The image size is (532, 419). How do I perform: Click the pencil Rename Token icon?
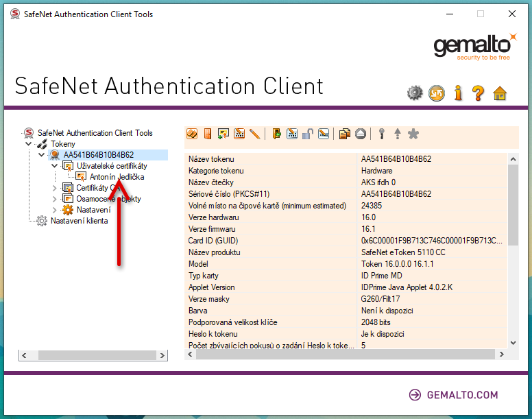tap(255, 134)
